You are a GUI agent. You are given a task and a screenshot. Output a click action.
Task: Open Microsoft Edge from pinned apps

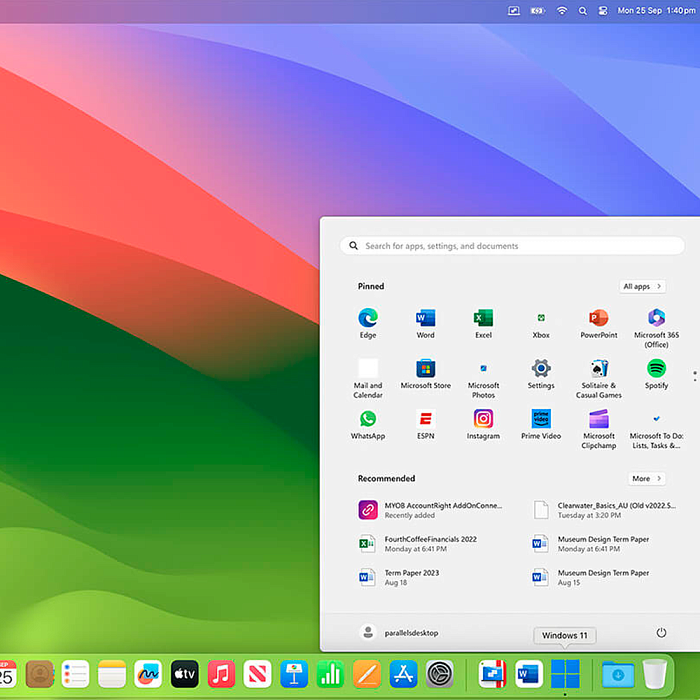coord(367,318)
